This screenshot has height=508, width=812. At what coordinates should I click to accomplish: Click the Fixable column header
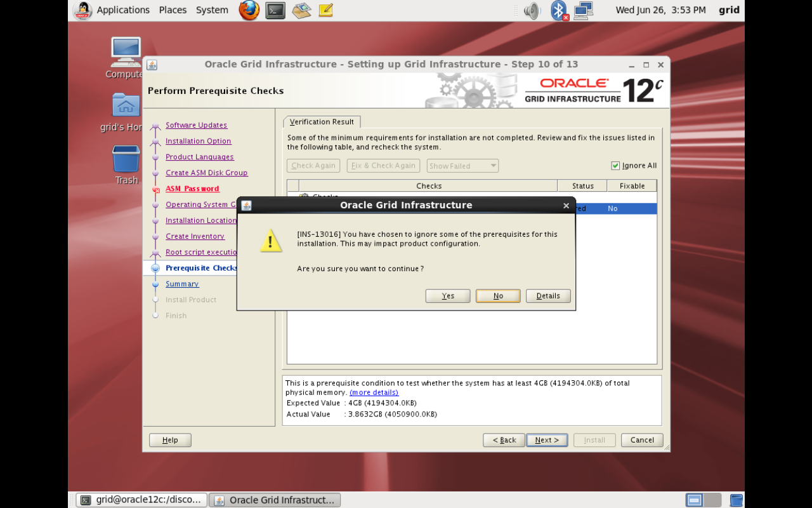[x=632, y=186]
